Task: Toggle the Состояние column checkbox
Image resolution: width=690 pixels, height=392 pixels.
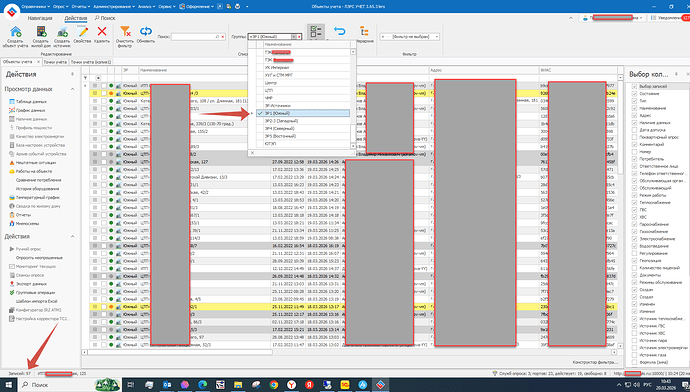Action: coord(634,94)
